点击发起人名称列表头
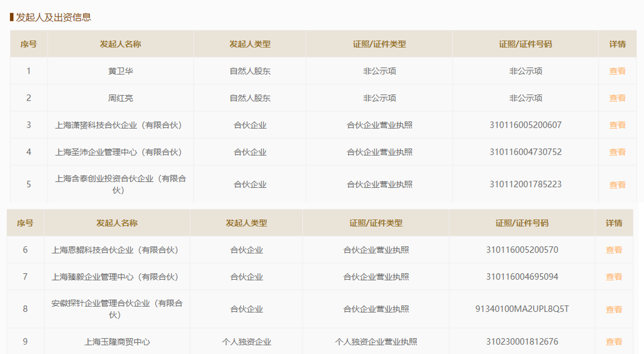The width and height of the screenshot is (644, 354). click(120, 44)
